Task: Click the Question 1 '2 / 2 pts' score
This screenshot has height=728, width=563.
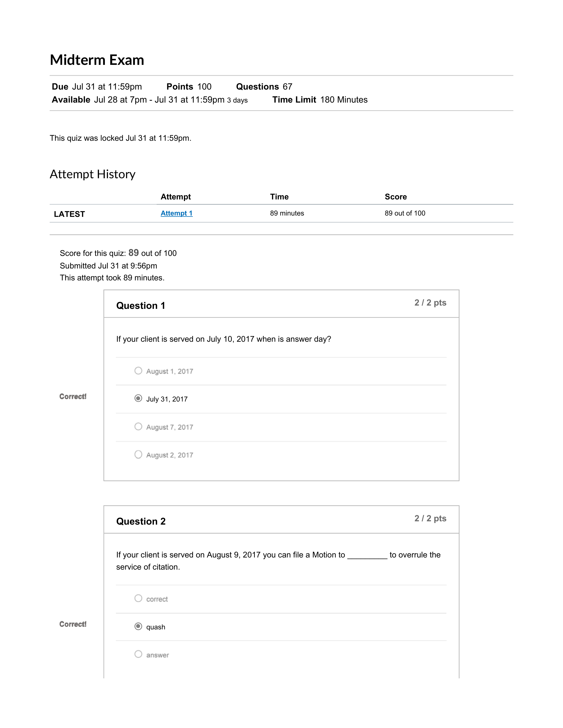Action: point(430,303)
